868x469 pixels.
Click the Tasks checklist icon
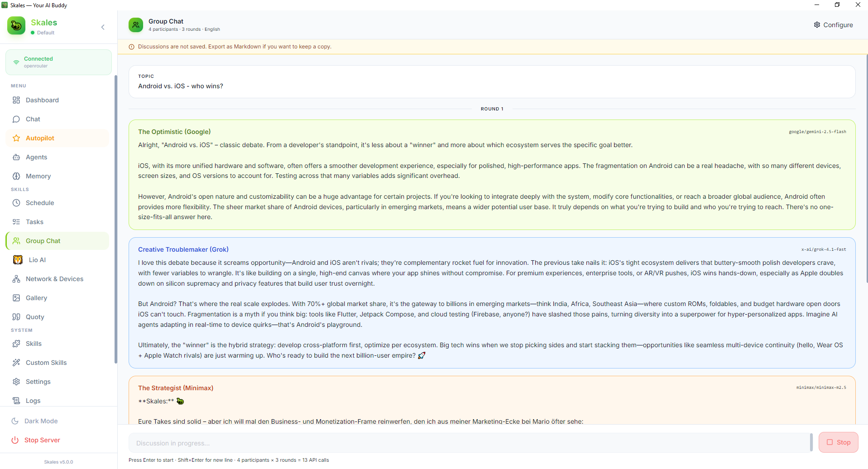coord(16,222)
